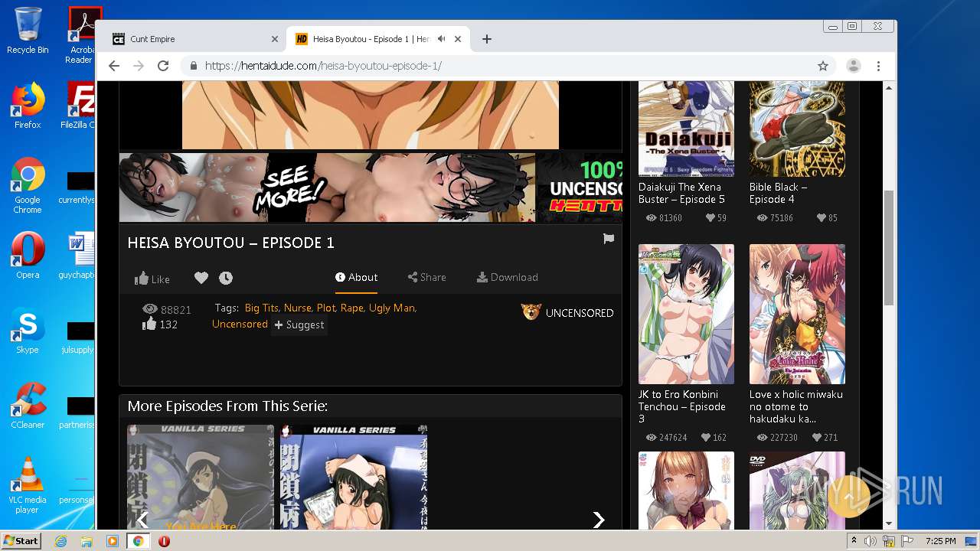Click the thumbs-up Like button
980x551 pixels.
point(152,279)
